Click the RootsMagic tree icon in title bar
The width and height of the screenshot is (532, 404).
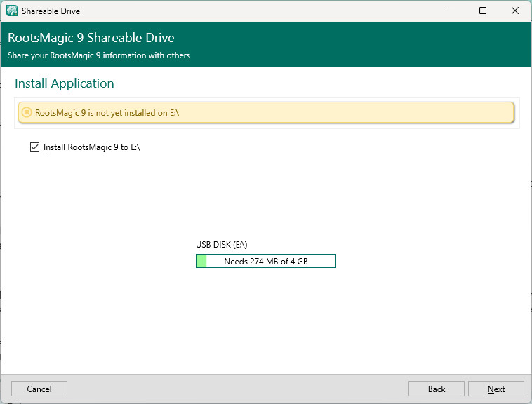click(x=12, y=11)
